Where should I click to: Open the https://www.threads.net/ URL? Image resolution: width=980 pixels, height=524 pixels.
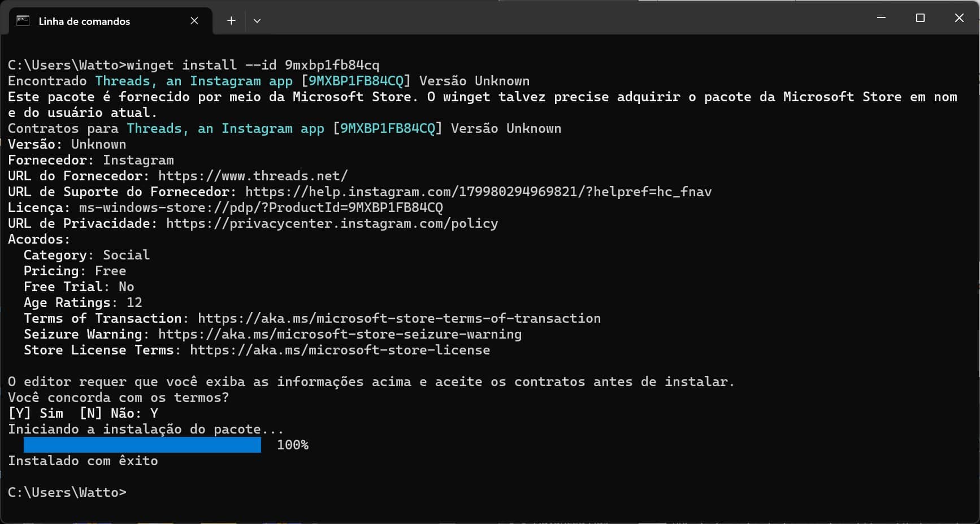coord(253,176)
